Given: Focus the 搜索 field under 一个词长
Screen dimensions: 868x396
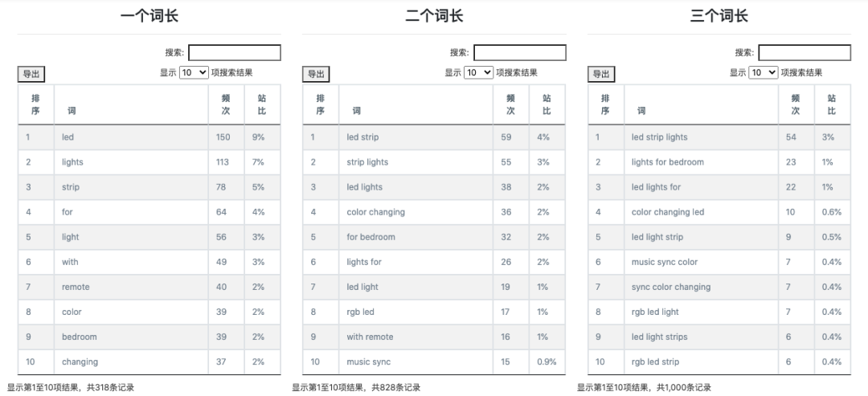Looking at the screenshot, I should [235, 53].
